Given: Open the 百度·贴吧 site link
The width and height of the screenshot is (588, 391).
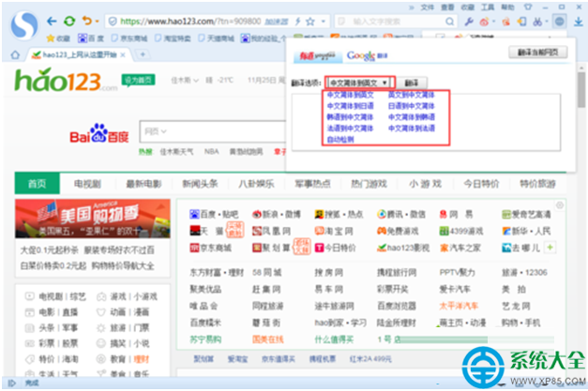Looking at the screenshot, I should (214, 215).
